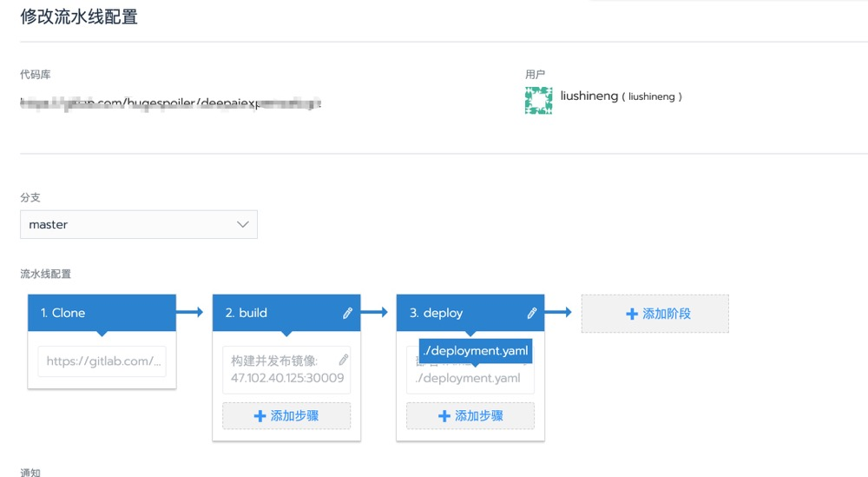The image size is (868, 477).
Task: Click the 修改流水线配置 page title
Action: pyautogui.click(x=79, y=17)
